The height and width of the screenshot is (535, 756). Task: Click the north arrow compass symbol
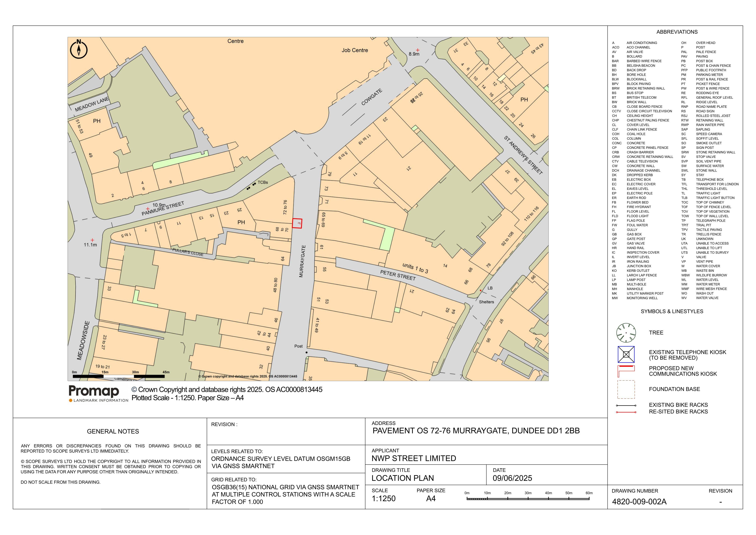79,50
